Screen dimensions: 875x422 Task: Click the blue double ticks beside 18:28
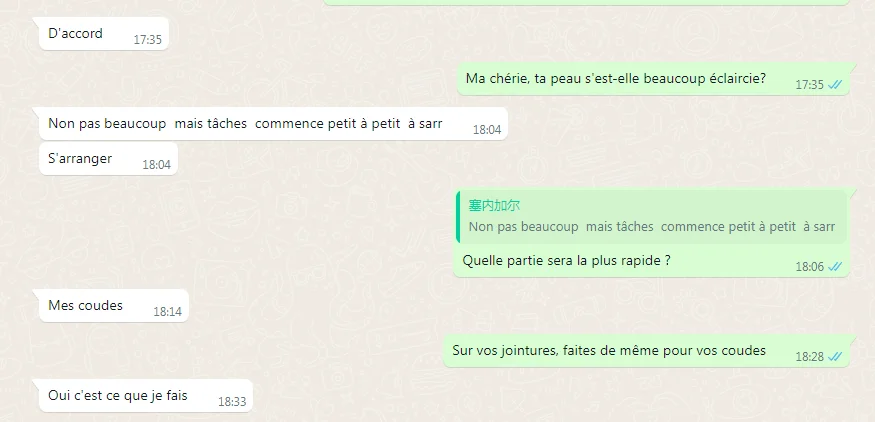[835, 357]
